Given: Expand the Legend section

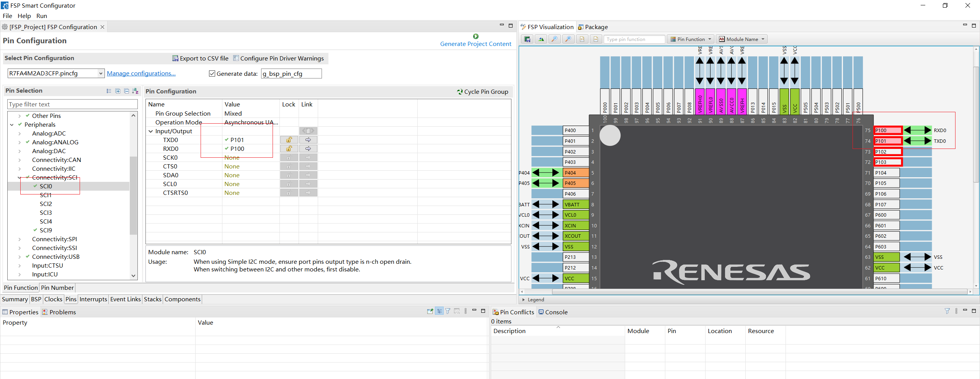Looking at the screenshot, I should tap(524, 300).
